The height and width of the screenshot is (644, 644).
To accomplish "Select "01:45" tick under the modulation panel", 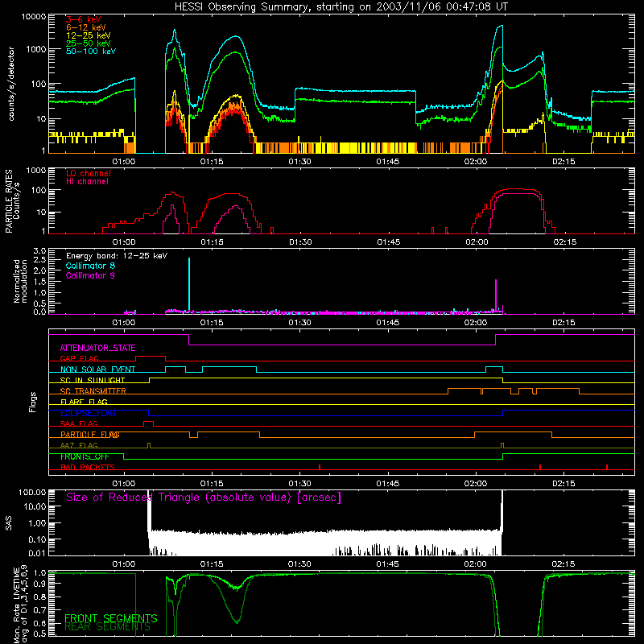I will pyautogui.click(x=388, y=323).
